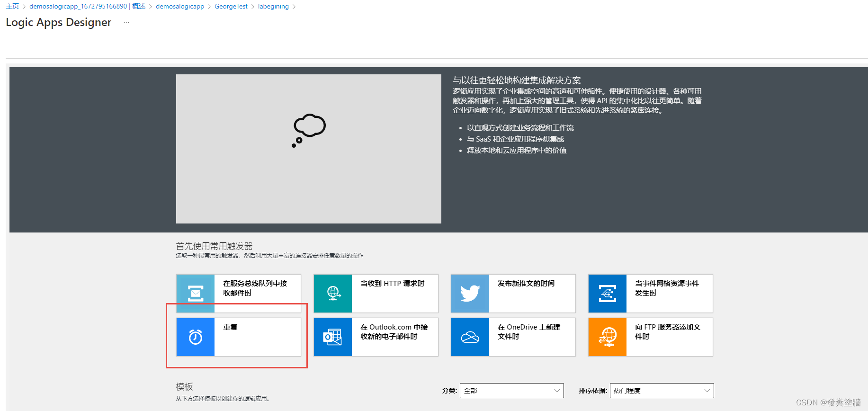Select the 在 Outlook.com 中接收新的电子邮件时 label

pos(394,331)
